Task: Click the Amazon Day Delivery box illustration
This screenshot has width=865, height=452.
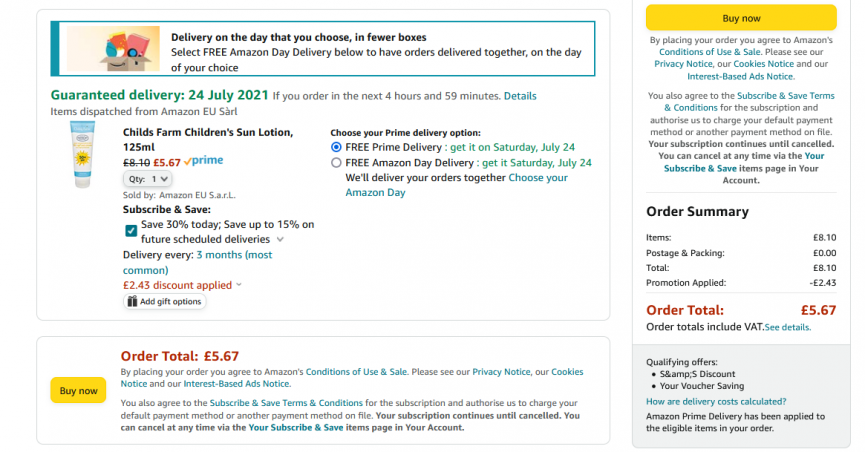Action: [114, 49]
